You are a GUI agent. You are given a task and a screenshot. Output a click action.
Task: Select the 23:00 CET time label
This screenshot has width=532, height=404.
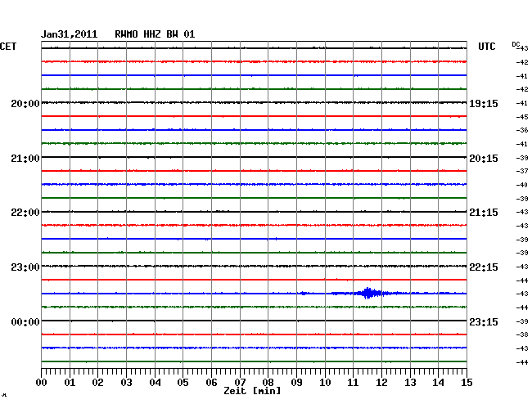[25, 267]
